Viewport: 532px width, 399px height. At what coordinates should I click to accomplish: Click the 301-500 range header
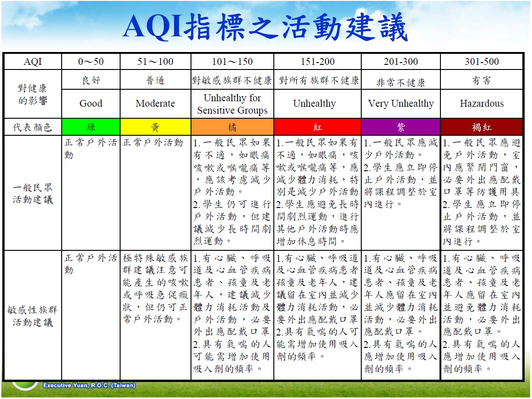pos(481,62)
